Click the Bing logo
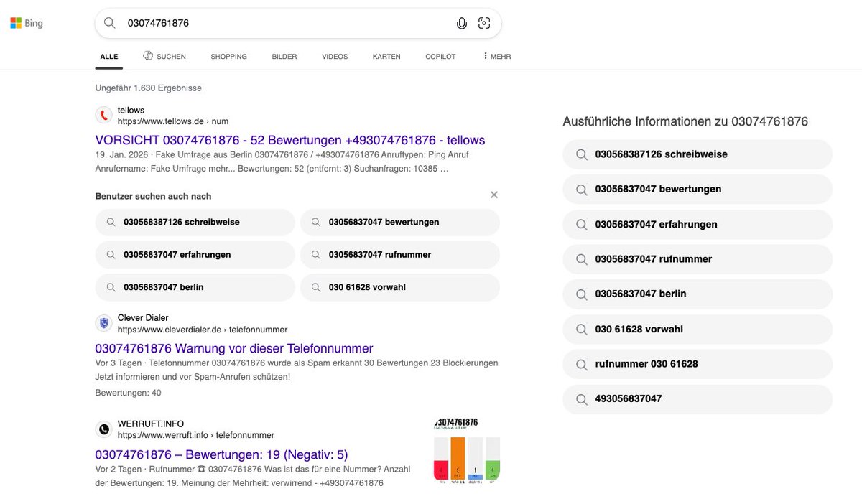This screenshot has width=862, height=504. click(x=27, y=23)
